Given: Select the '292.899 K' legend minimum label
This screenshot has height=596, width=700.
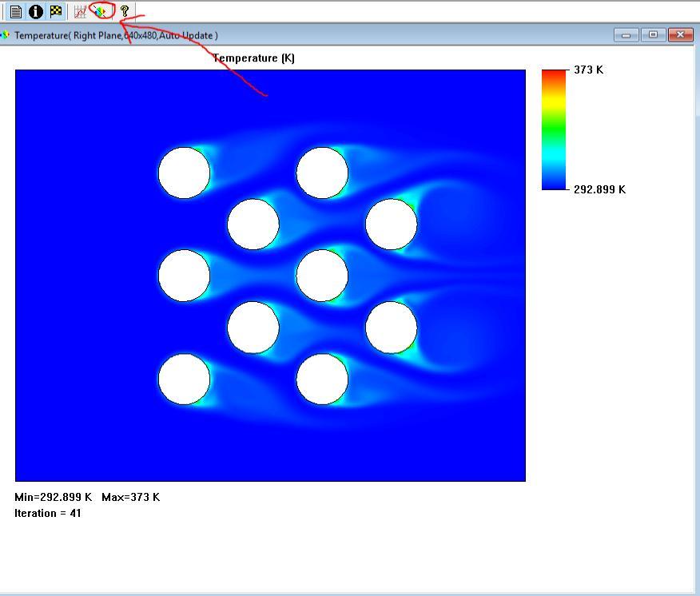Looking at the screenshot, I should (x=599, y=189).
